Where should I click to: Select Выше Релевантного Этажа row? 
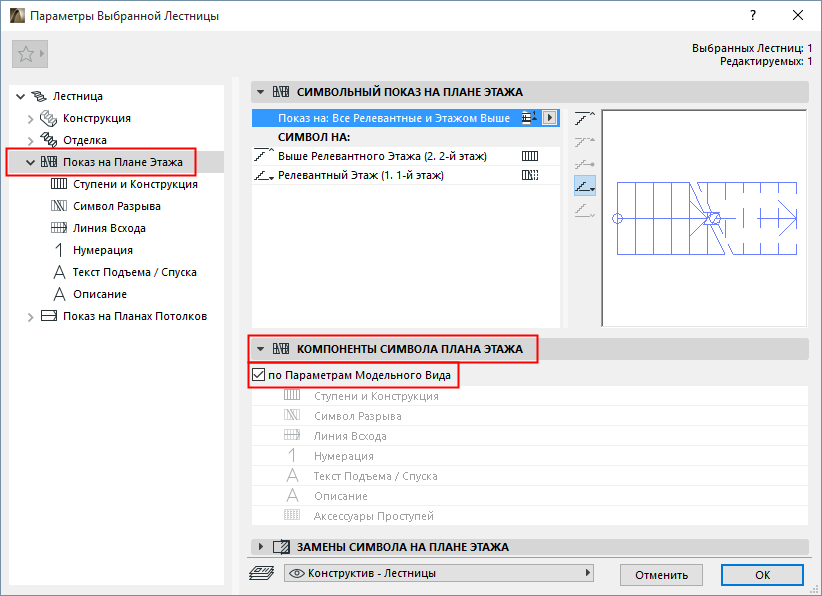406,156
